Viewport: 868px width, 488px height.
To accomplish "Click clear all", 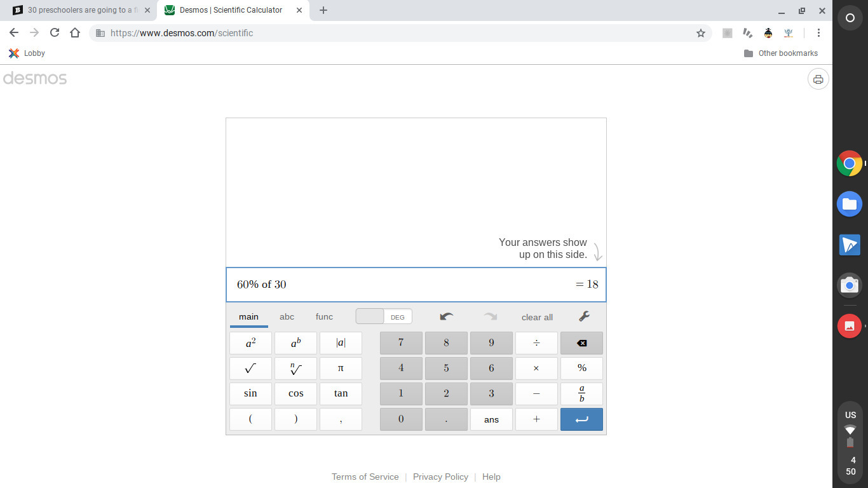I will click(537, 317).
